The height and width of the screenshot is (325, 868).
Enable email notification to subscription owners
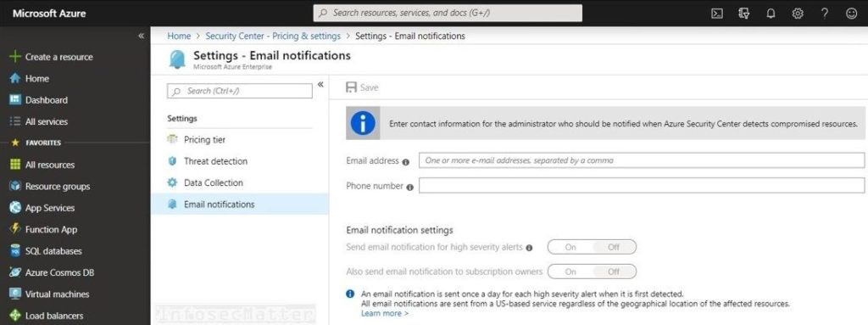570,272
